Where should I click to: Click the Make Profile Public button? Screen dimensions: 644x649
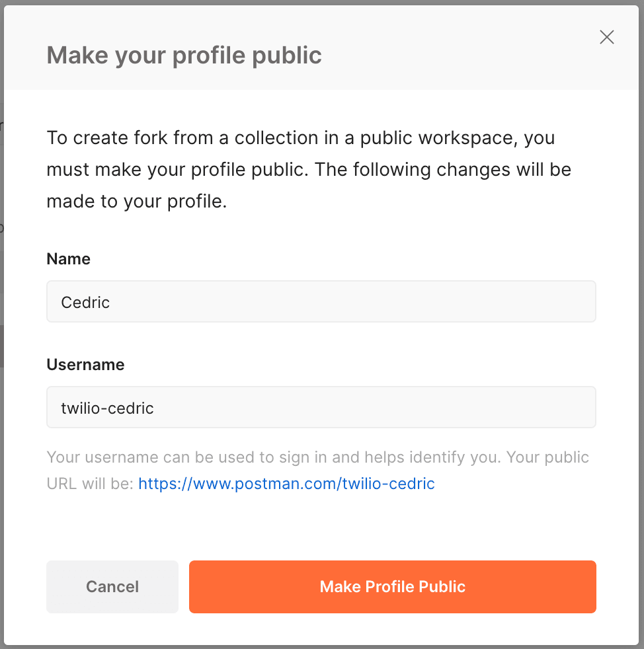click(x=392, y=586)
